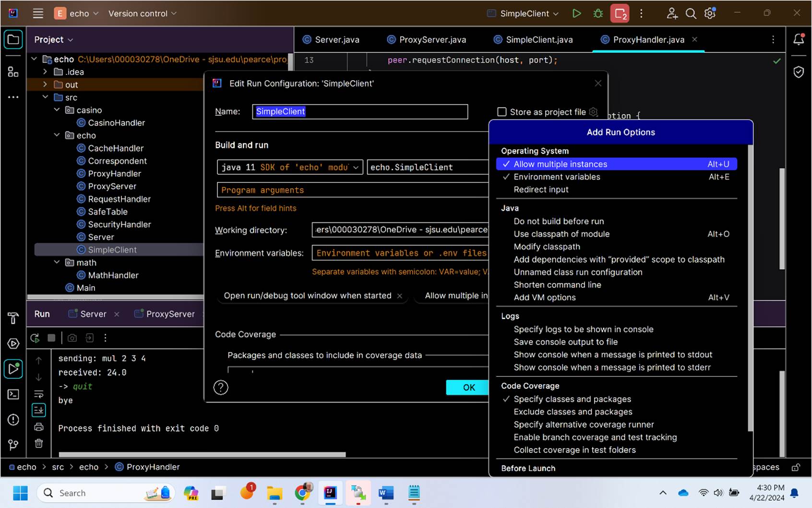The image size is (812, 508).
Task: Rerun the program using circular rerun icon
Action: (x=34, y=338)
